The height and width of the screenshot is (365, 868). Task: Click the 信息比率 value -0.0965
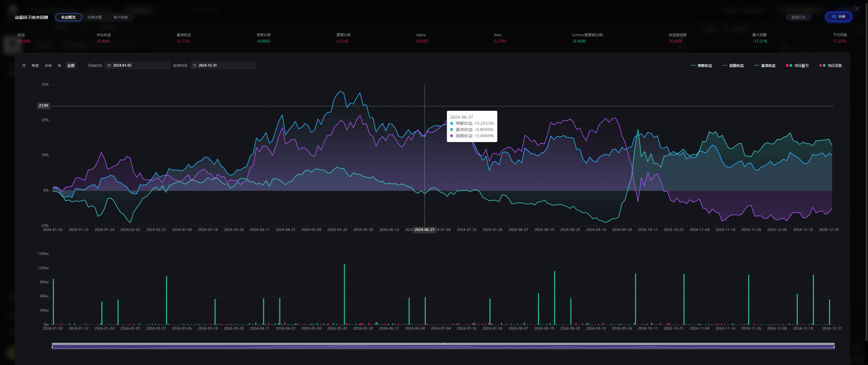coord(263,41)
